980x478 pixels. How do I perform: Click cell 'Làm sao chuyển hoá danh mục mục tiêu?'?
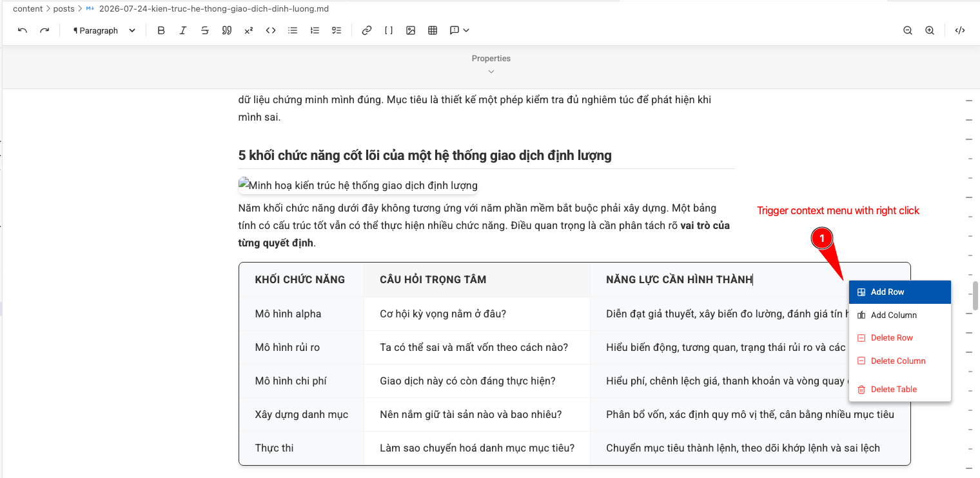tap(477, 448)
